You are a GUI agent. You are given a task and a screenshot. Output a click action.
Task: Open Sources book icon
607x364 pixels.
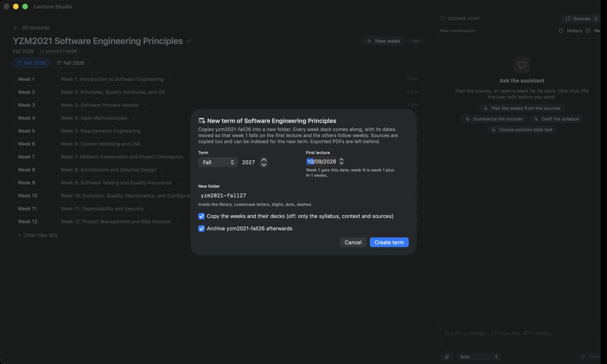coord(568,19)
